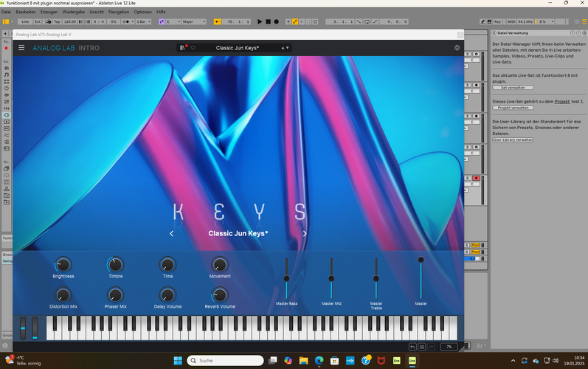This screenshot has height=369, width=588.
Task: Go to next preset with right chevron
Action: pos(305,234)
